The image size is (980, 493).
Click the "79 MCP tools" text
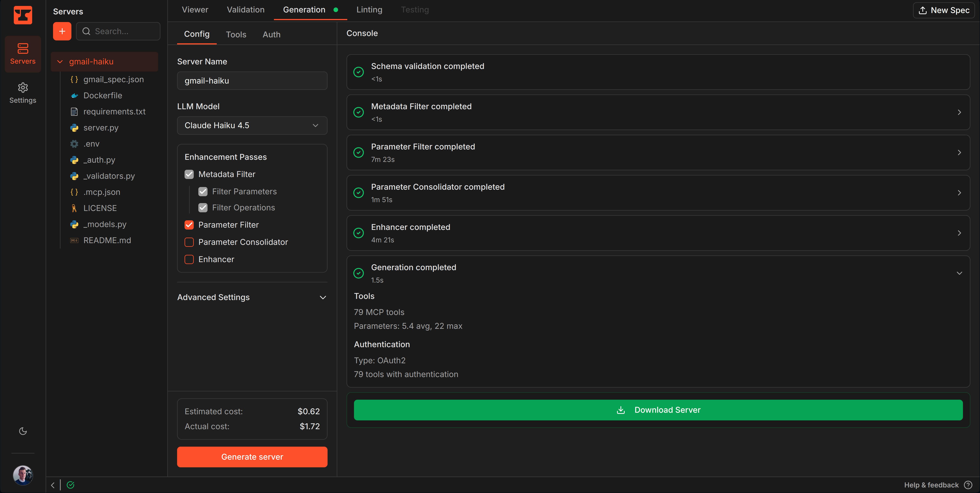coord(379,312)
